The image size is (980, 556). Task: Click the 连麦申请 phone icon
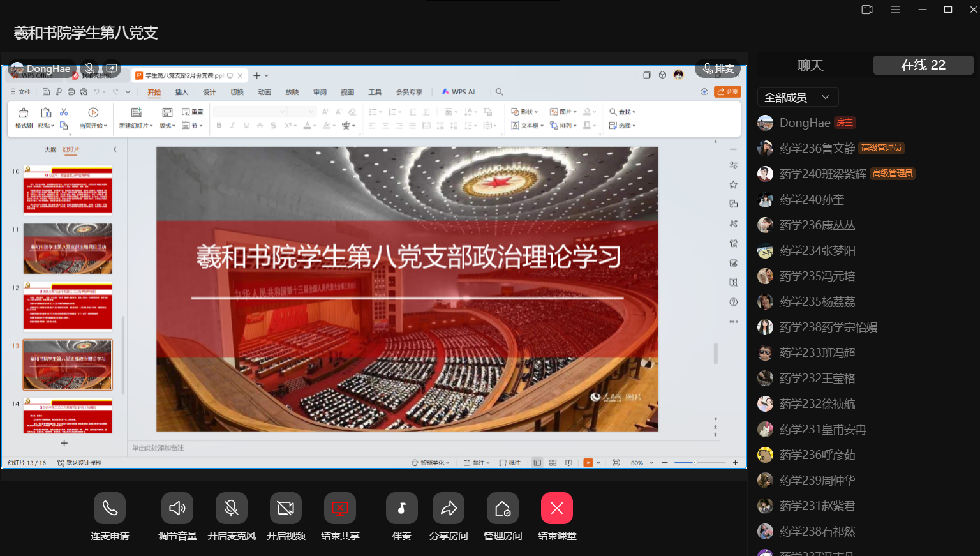click(x=110, y=508)
